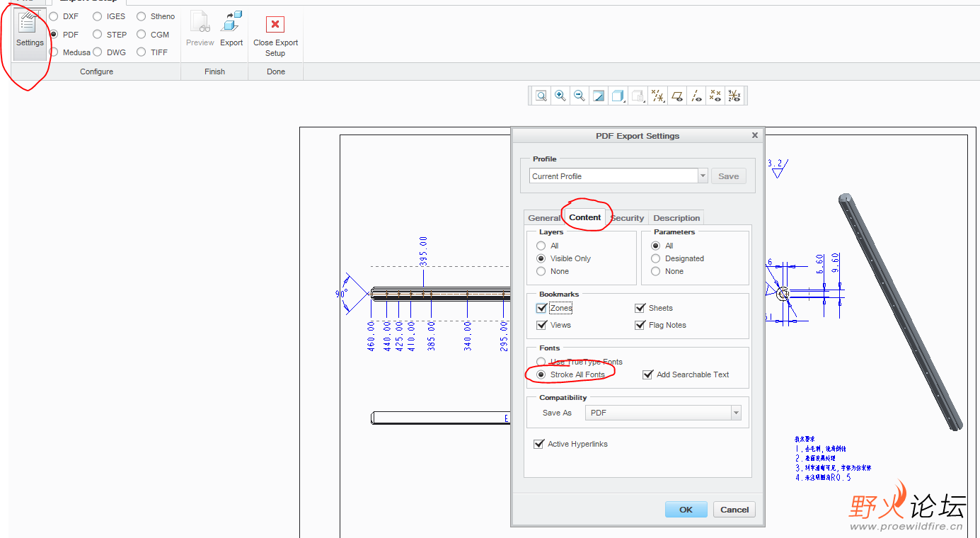Toggle Views bookmark checkbox
Viewport: 980px width, 538px height.
pyautogui.click(x=542, y=325)
